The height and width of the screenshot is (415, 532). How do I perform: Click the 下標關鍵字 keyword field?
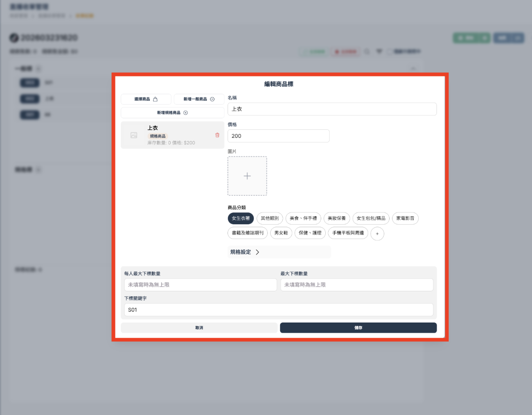278,310
